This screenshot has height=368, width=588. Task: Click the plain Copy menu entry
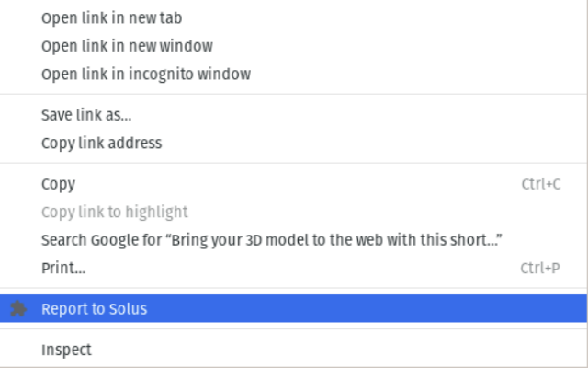click(58, 184)
